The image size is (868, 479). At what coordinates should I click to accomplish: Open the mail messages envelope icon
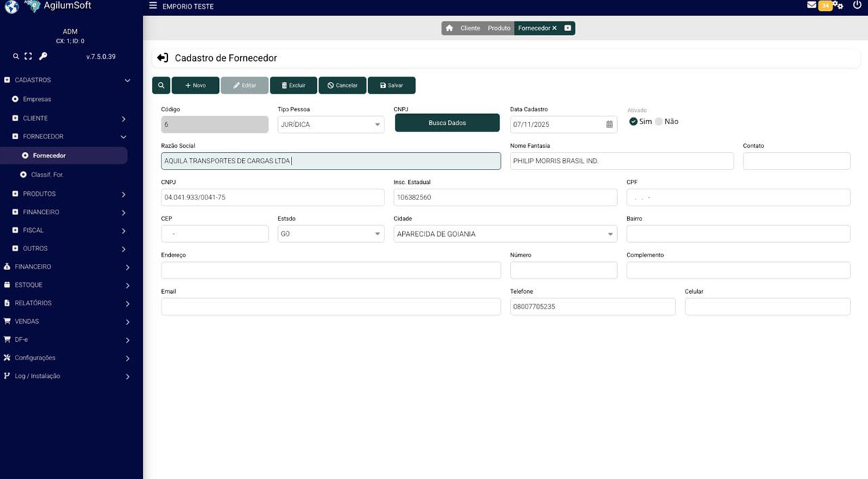coord(811,5)
